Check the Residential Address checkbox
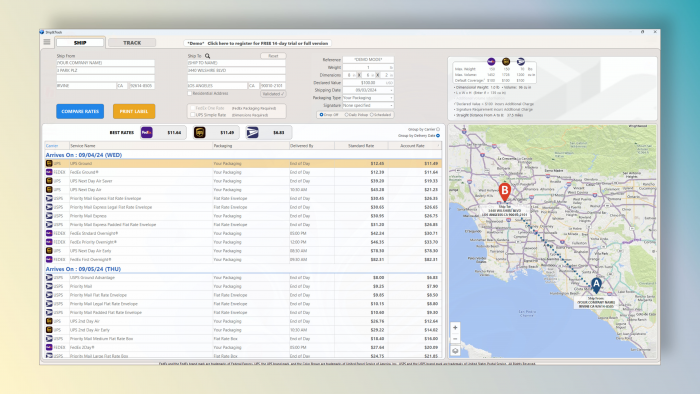Viewport: 700px width, 394px height. pos(190,94)
